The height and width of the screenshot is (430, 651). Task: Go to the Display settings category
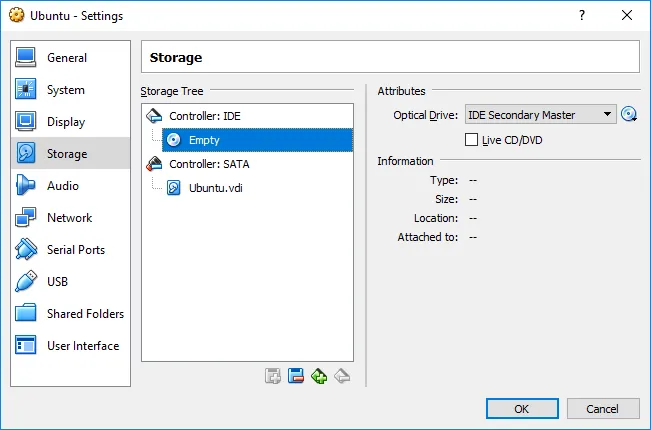(65, 122)
